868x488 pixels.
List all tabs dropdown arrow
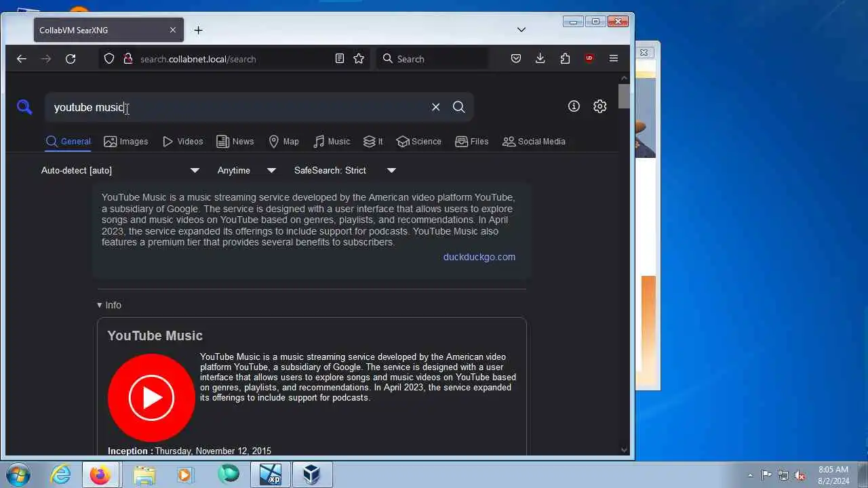point(521,30)
